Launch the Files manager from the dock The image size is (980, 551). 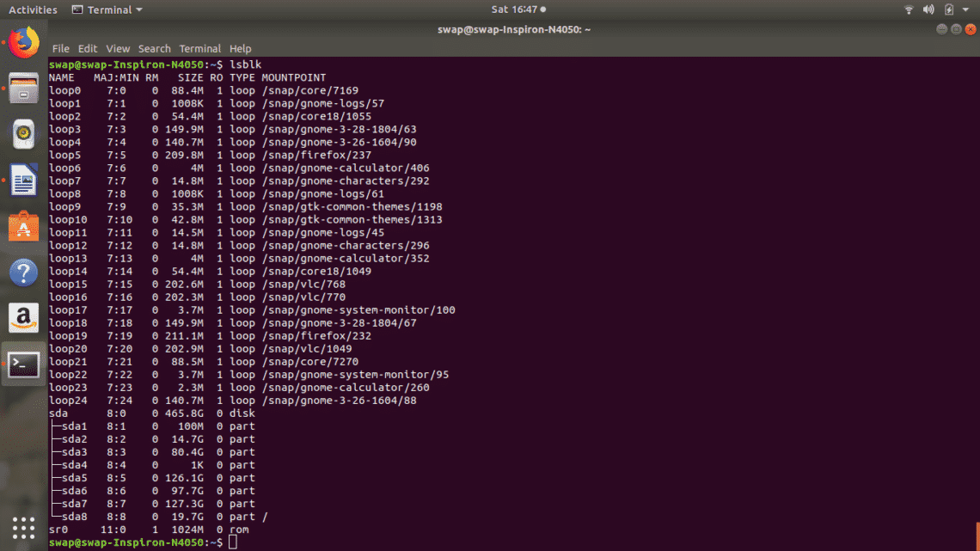click(24, 88)
